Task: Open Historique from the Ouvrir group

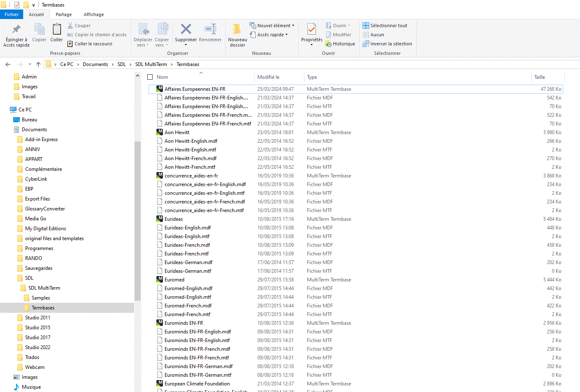Action: tap(340, 43)
